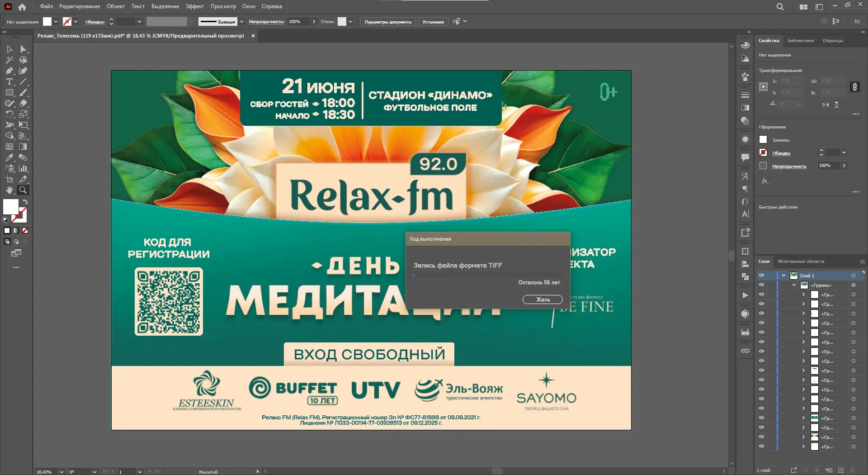Select the Type tool
The image size is (868, 475).
click(9, 81)
